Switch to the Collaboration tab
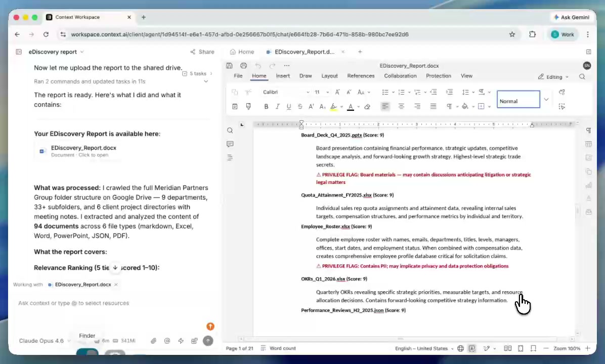The height and width of the screenshot is (364, 605). pos(400,76)
